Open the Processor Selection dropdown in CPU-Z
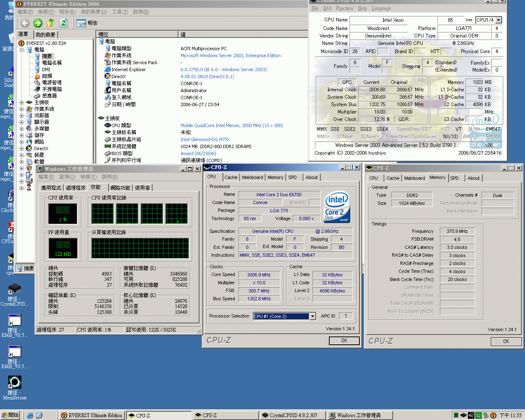 pyautogui.click(x=312, y=316)
